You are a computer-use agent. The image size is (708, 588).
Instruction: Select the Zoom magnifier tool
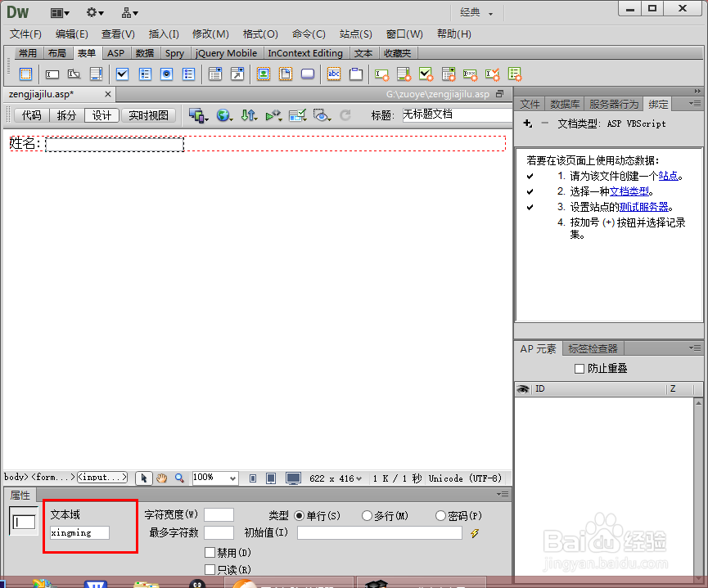[x=179, y=478]
